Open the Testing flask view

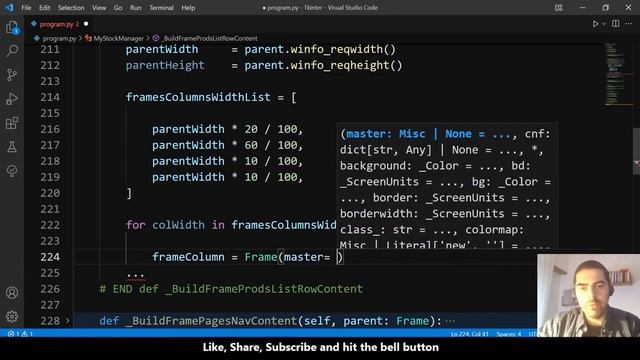tap(12, 147)
